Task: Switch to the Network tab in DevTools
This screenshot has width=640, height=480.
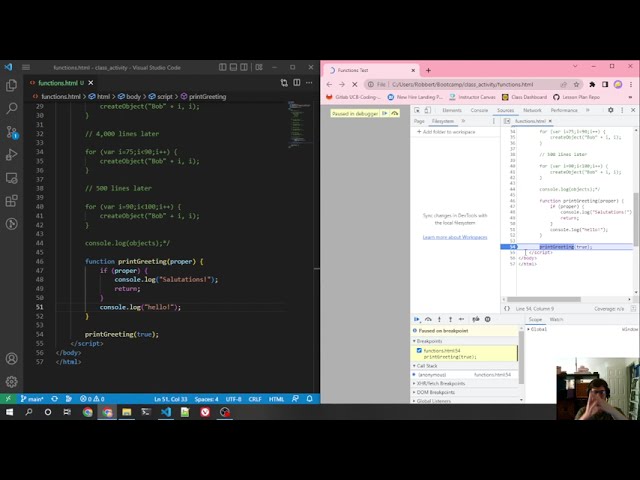Action: [532, 110]
